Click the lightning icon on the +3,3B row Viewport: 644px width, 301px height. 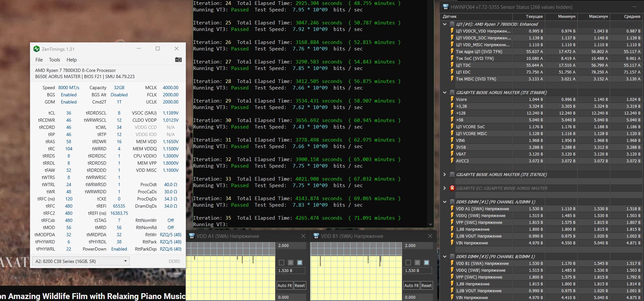coord(452,106)
